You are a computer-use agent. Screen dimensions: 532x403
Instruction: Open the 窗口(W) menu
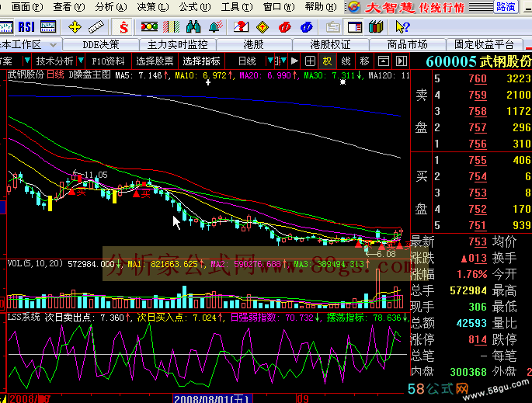point(279,7)
